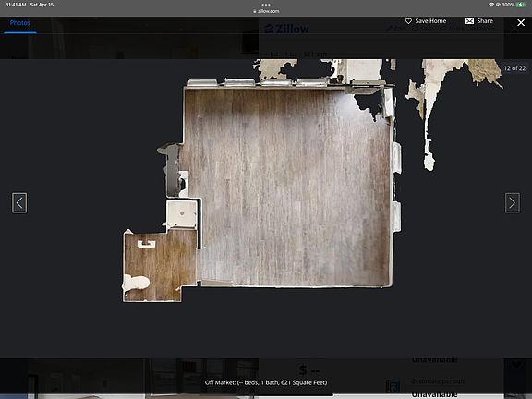Click the heart icon beside Save Home
This screenshot has width=532, height=399.
tap(408, 21)
